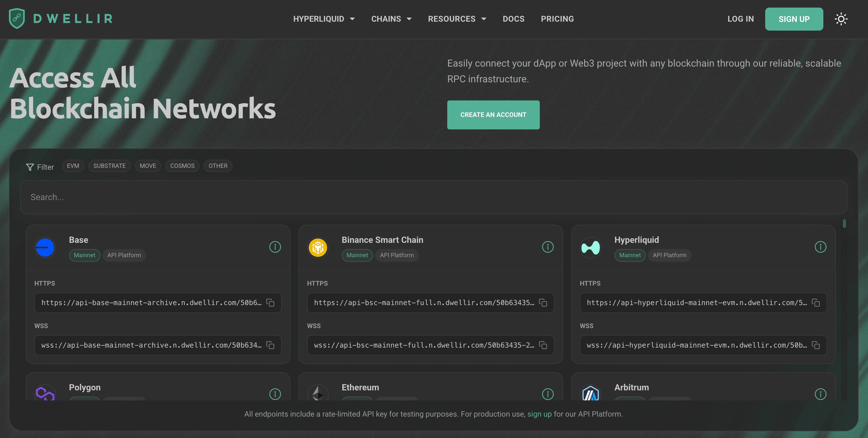Select Binance Smart Chain API Platform tag
This screenshot has height=438, width=868.
(397, 255)
